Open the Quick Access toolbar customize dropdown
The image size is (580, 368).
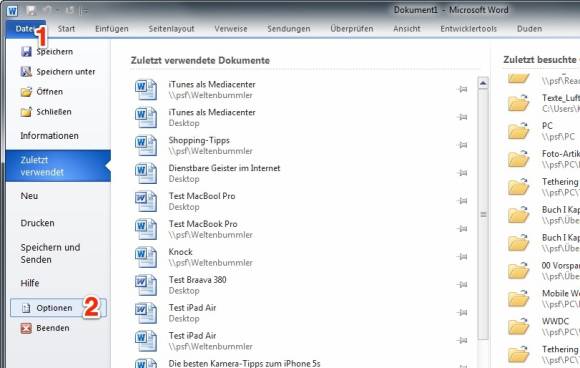pos(84,11)
